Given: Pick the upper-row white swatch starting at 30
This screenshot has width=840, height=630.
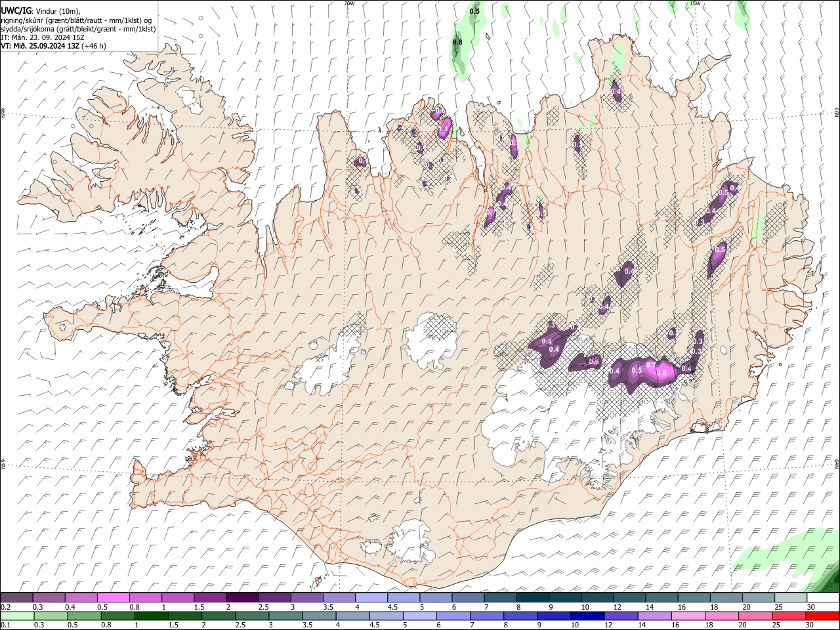Looking at the screenshot, I should (x=824, y=597).
